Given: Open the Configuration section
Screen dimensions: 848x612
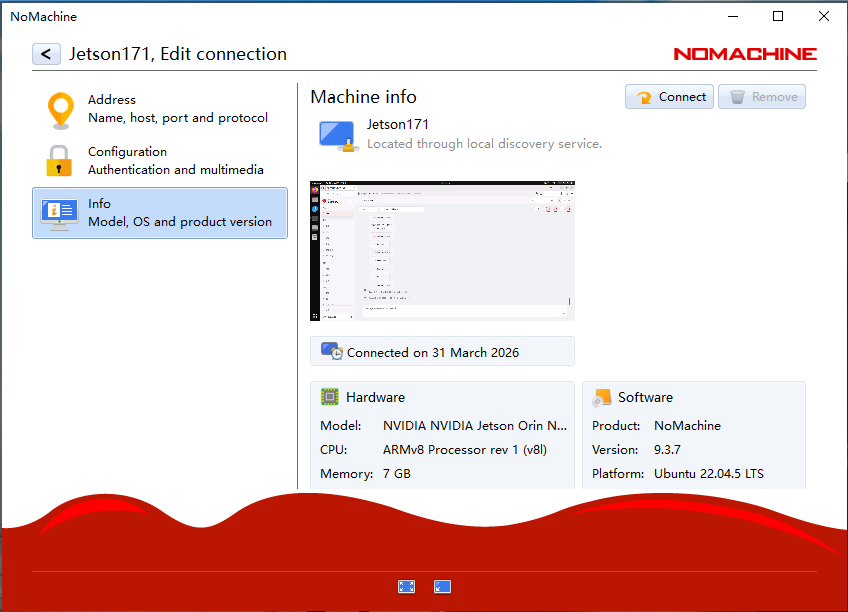Looking at the screenshot, I should [160, 161].
